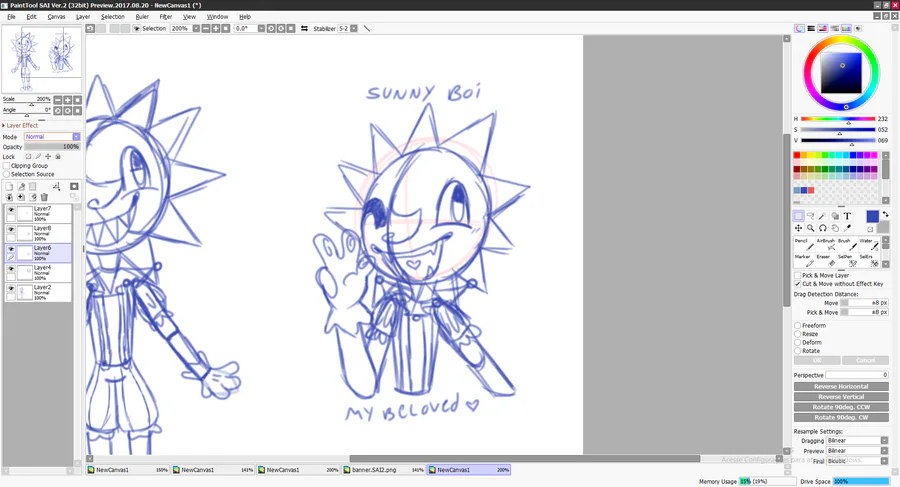Select the Rotate transform option
Viewport: 900px width, 487px height.
pos(797,350)
